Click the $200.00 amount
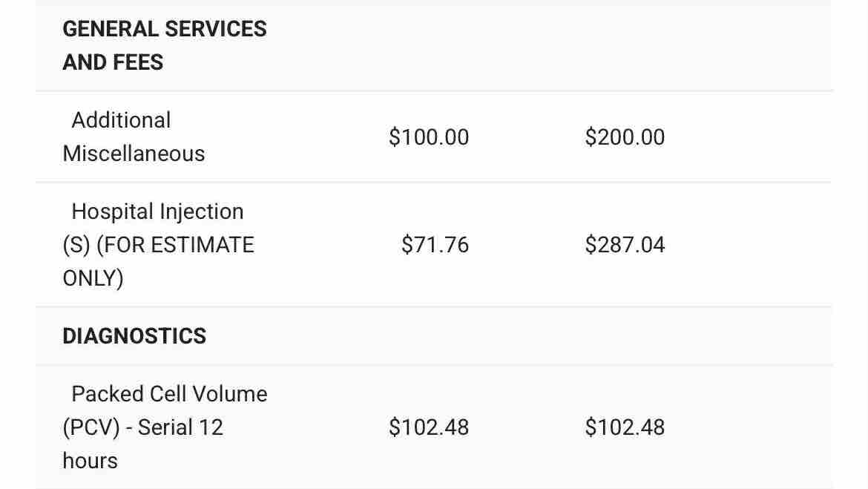Screen dimensions: 868x489 click(x=625, y=137)
